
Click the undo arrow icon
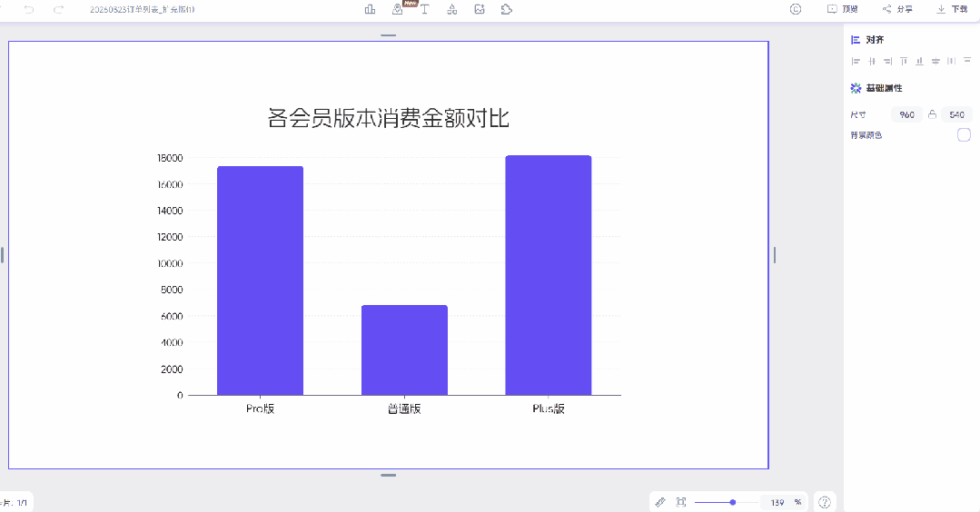29,9
